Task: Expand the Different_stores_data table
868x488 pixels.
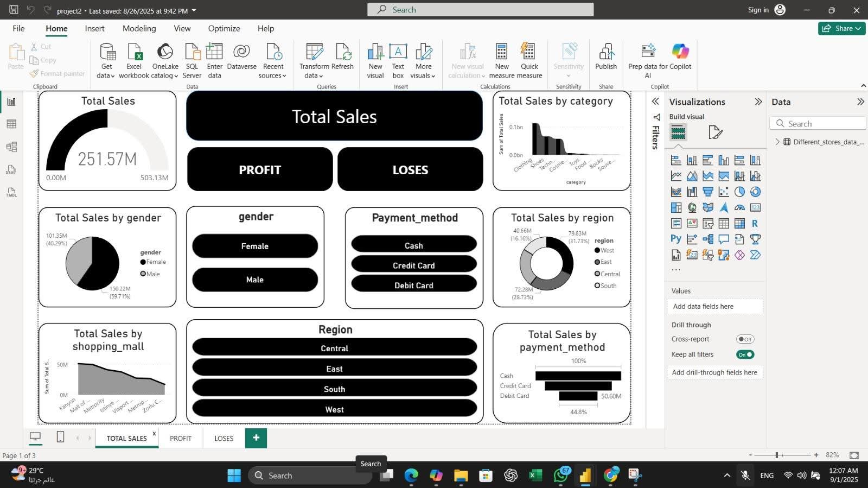Action: pyautogui.click(x=777, y=142)
